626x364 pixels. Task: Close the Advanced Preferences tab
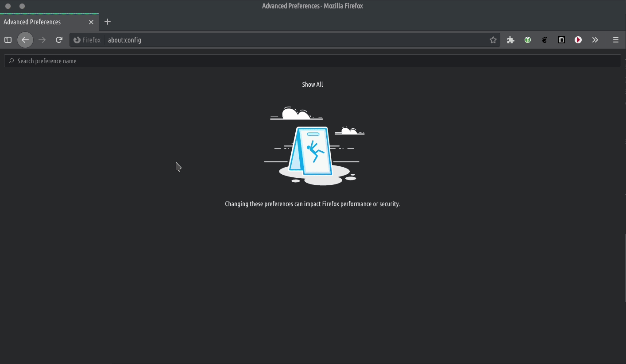point(91,22)
